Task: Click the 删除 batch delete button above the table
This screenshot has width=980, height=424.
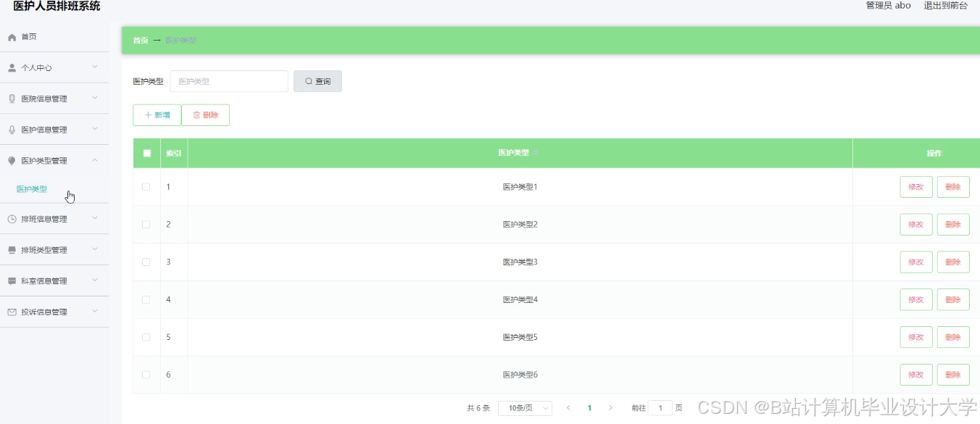Action: [205, 115]
